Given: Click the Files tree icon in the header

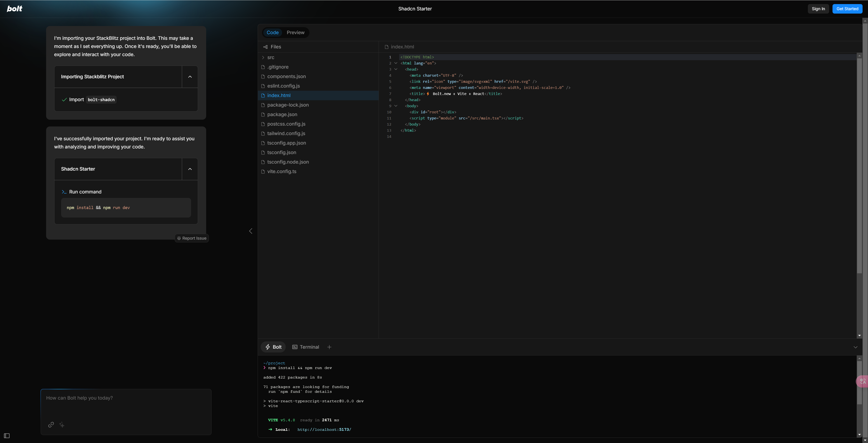Looking at the screenshot, I should (266, 47).
